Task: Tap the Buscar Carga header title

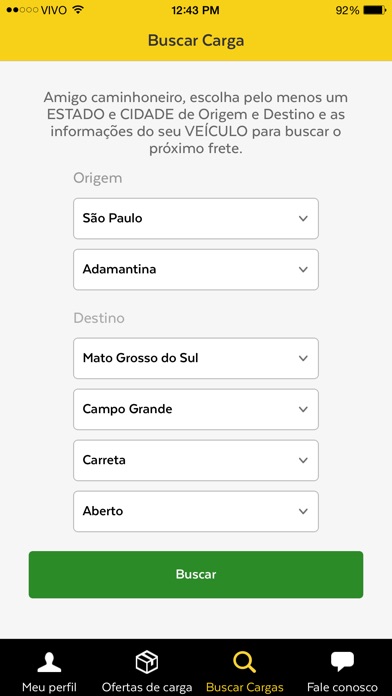Action: (196, 40)
